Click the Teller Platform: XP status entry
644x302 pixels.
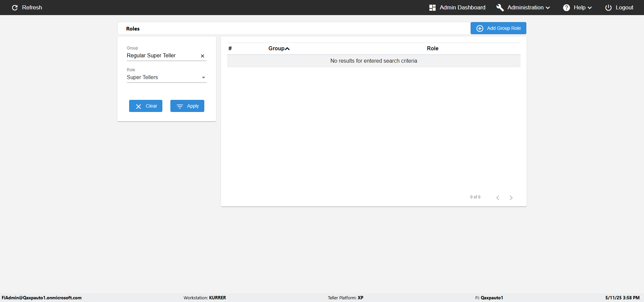(346, 298)
